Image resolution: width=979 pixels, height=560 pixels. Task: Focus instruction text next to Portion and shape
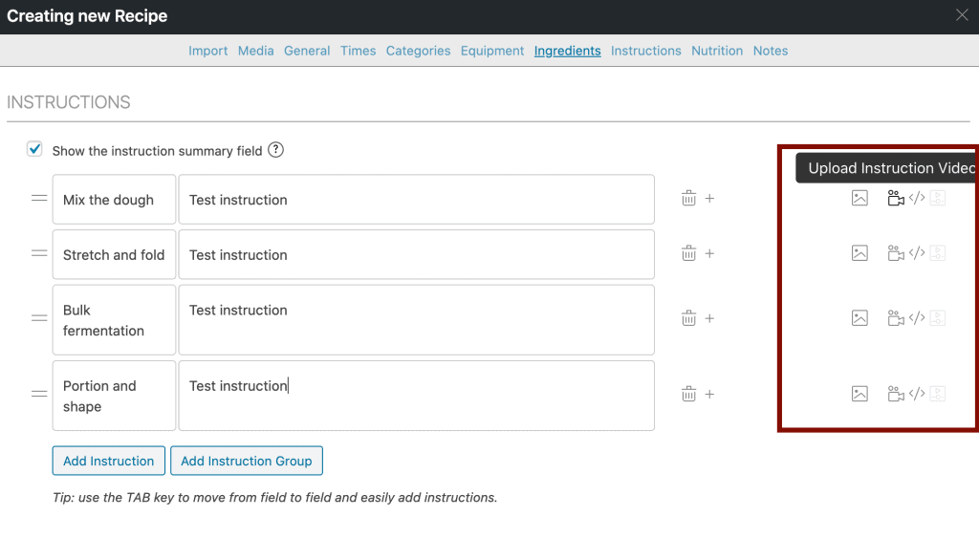(x=417, y=396)
